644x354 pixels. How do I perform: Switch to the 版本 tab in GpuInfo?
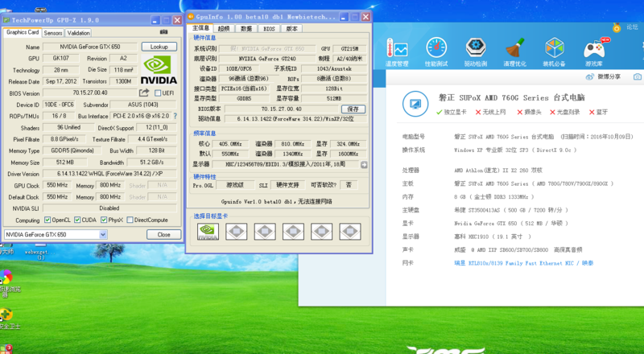tap(291, 28)
